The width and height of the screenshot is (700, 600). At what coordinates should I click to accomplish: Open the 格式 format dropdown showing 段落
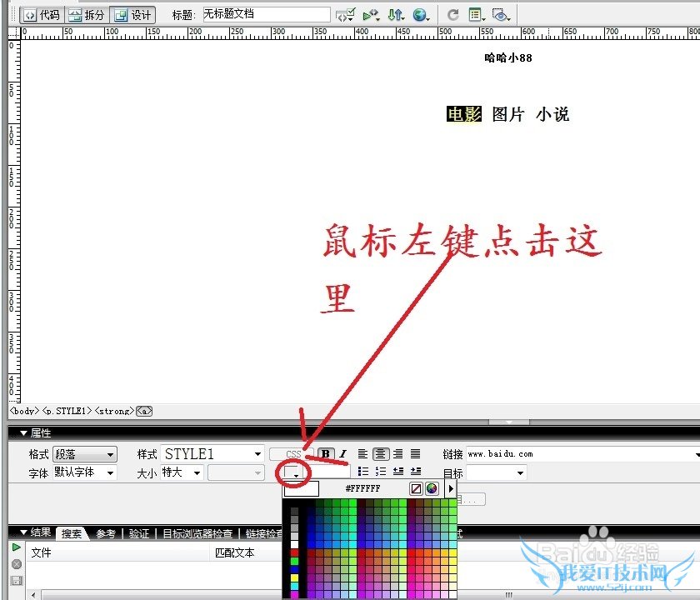coord(85,454)
